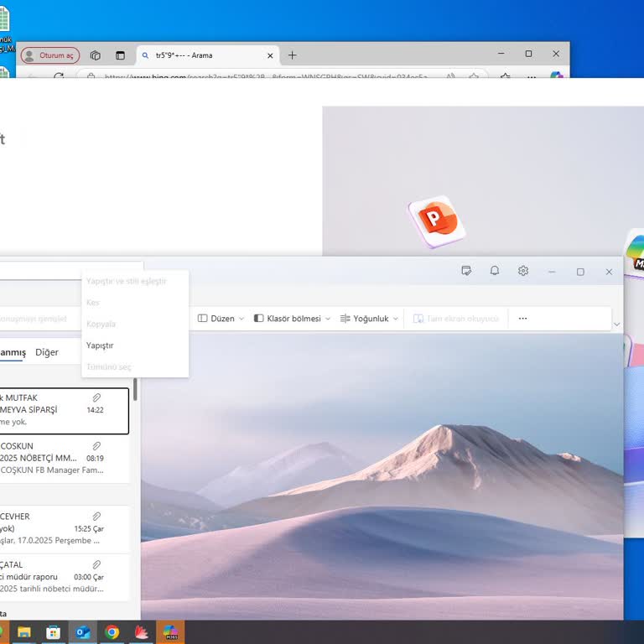
Task: Click the PowerPoint app icon
Action: click(437, 221)
